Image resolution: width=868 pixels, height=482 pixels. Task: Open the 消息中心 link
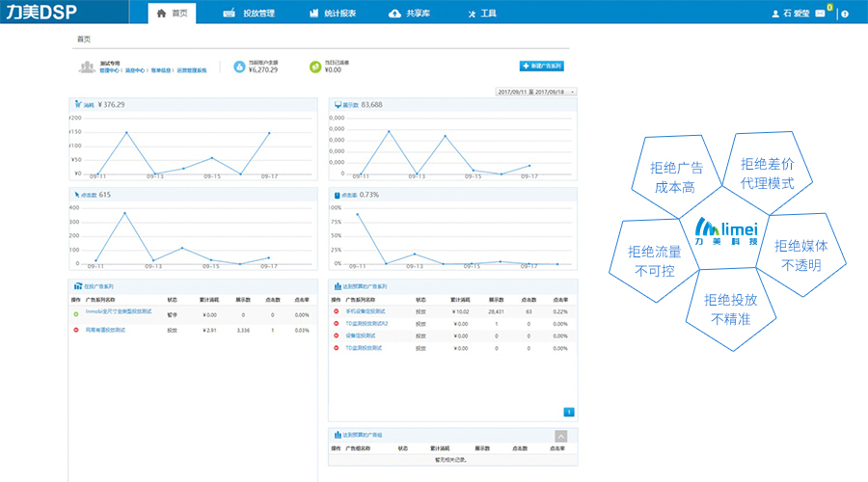134,70
